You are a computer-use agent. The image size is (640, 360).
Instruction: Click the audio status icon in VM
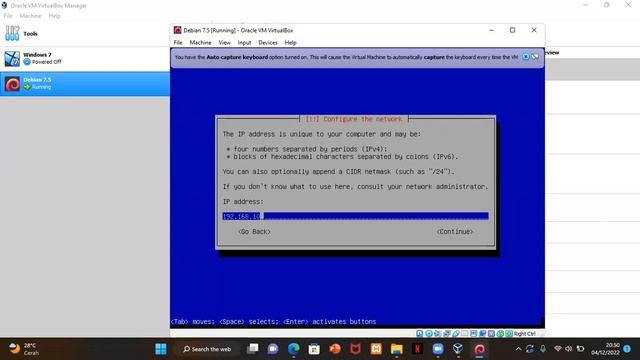pyautogui.click(x=438, y=333)
